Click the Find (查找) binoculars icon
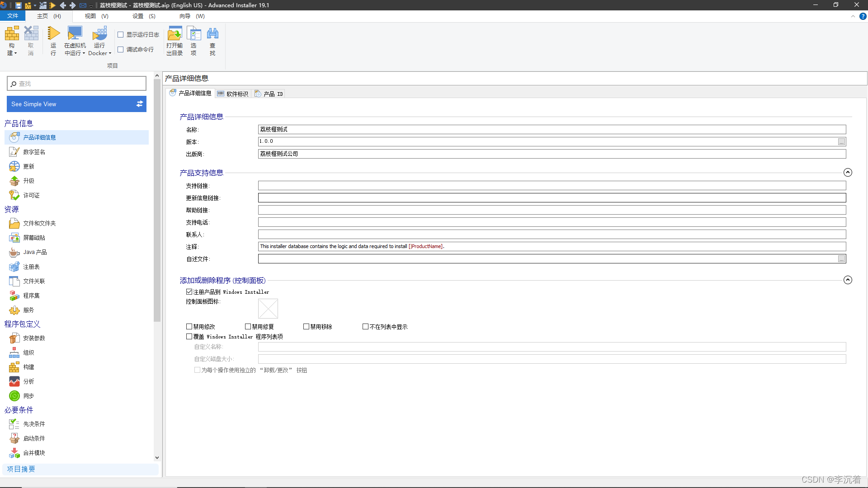868x488 pixels. [212, 34]
